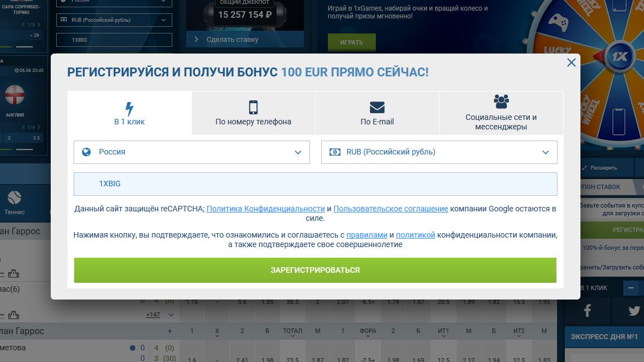Click the green 'ЗАРЕГИСТРИРОВАТЬСЯ' button
This screenshot has width=644, height=362.
click(315, 270)
